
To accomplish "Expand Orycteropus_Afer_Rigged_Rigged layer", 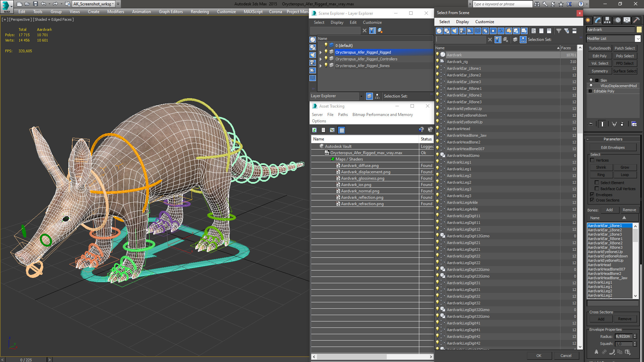I will coord(321,52).
